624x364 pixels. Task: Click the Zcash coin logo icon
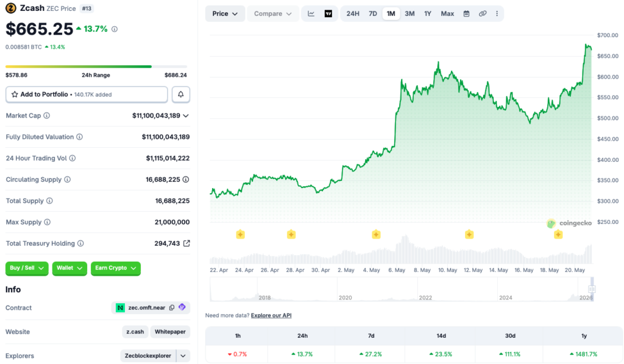(x=11, y=8)
